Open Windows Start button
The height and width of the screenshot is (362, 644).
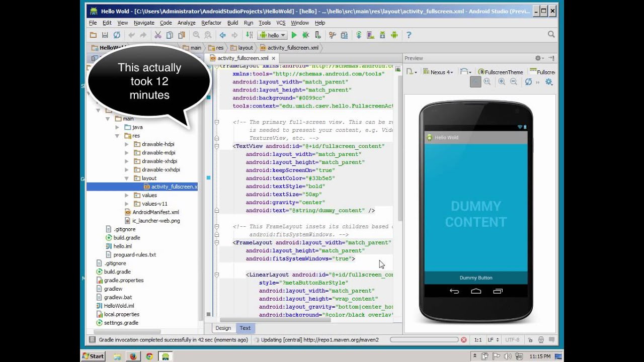tap(93, 356)
